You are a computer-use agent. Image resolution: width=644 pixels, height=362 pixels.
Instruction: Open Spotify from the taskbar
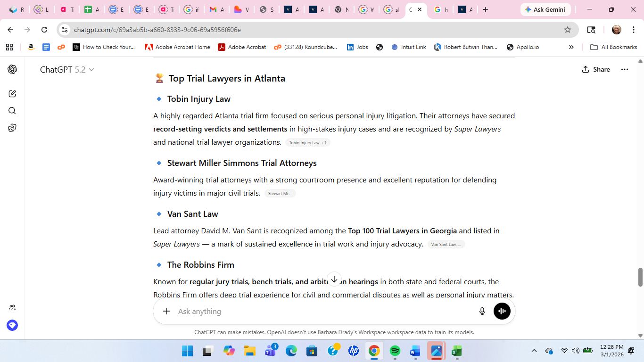tap(395, 351)
